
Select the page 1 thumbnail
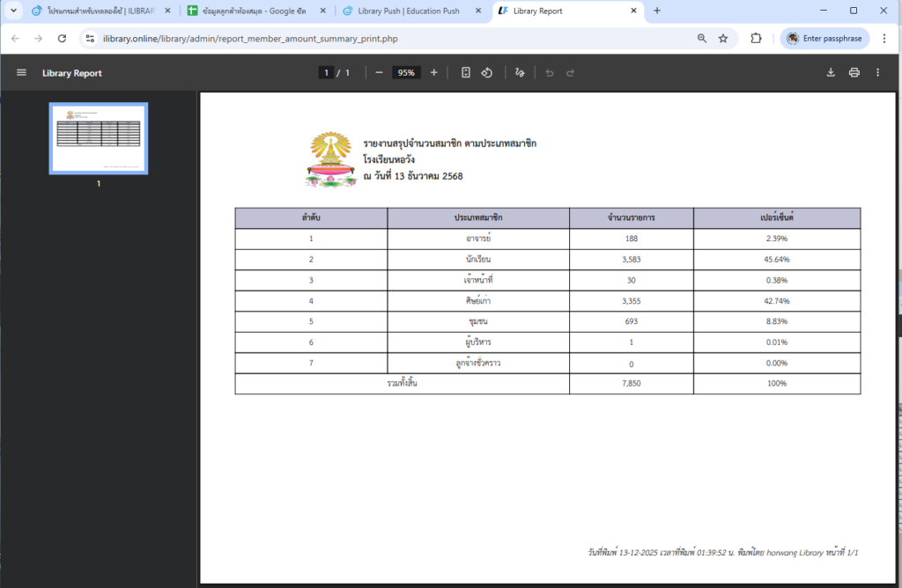coord(98,138)
